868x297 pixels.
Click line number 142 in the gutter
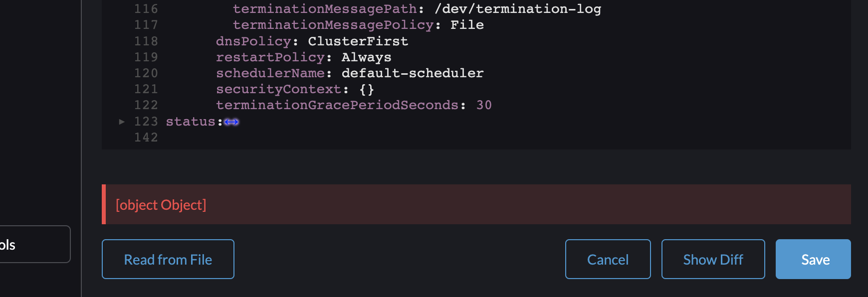pyautogui.click(x=146, y=137)
